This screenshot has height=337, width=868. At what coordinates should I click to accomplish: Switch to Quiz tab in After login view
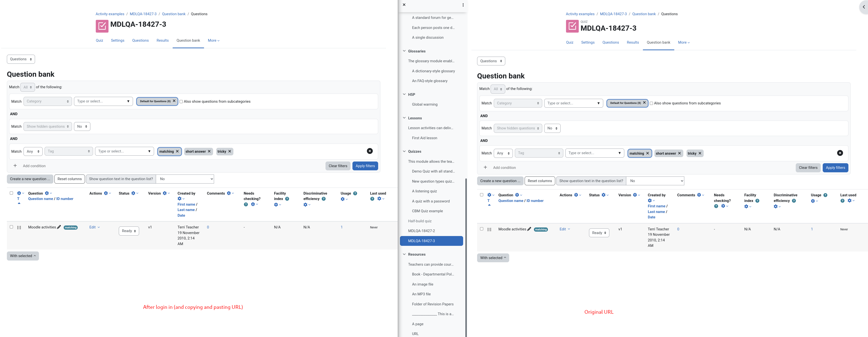click(99, 40)
